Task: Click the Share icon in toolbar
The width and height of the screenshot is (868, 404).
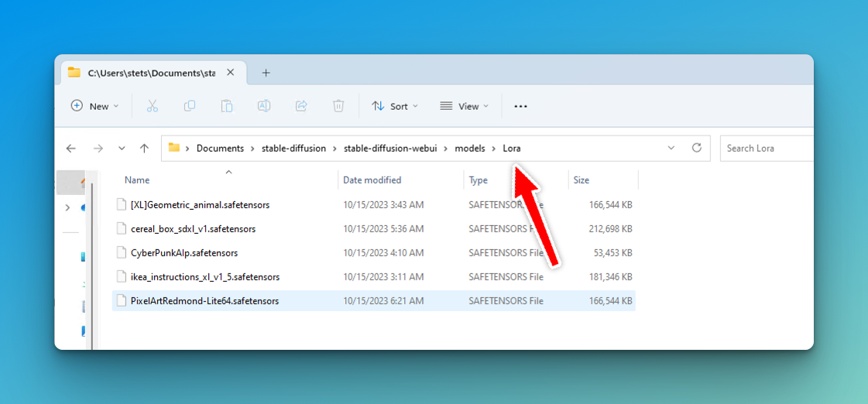Action: coord(301,106)
